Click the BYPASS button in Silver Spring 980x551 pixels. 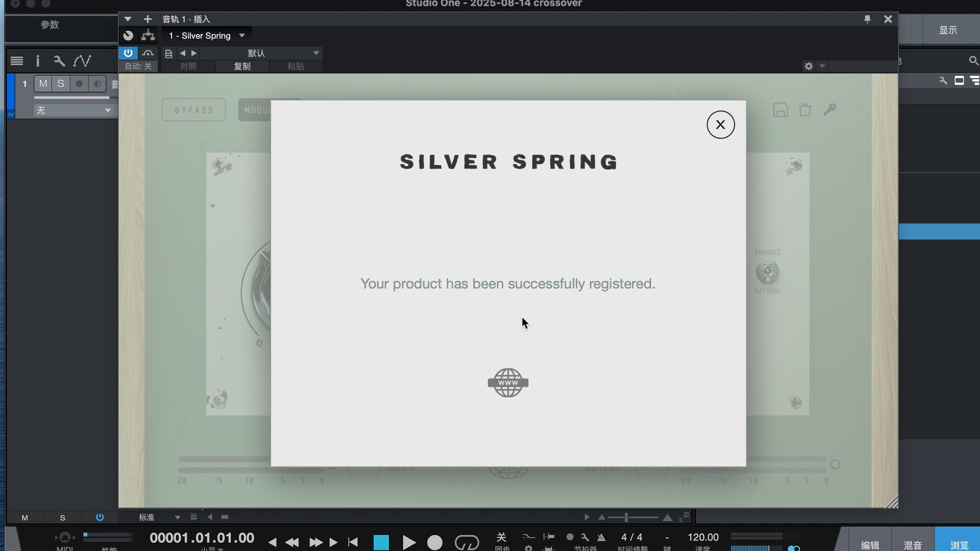click(194, 110)
